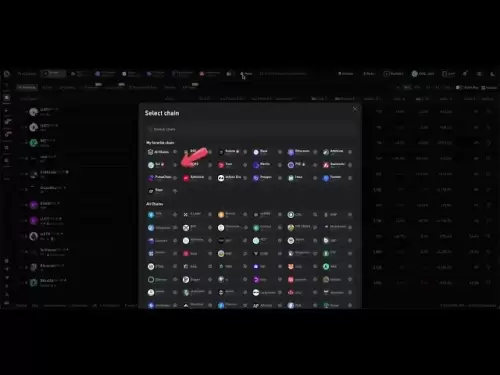Toggle favorite star next to Sui

point(175,165)
